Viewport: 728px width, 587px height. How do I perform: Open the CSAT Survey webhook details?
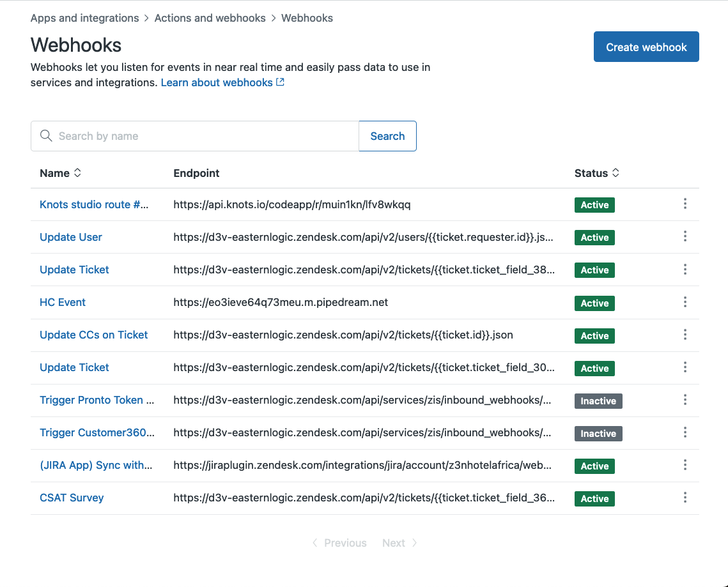click(x=72, y=498)
